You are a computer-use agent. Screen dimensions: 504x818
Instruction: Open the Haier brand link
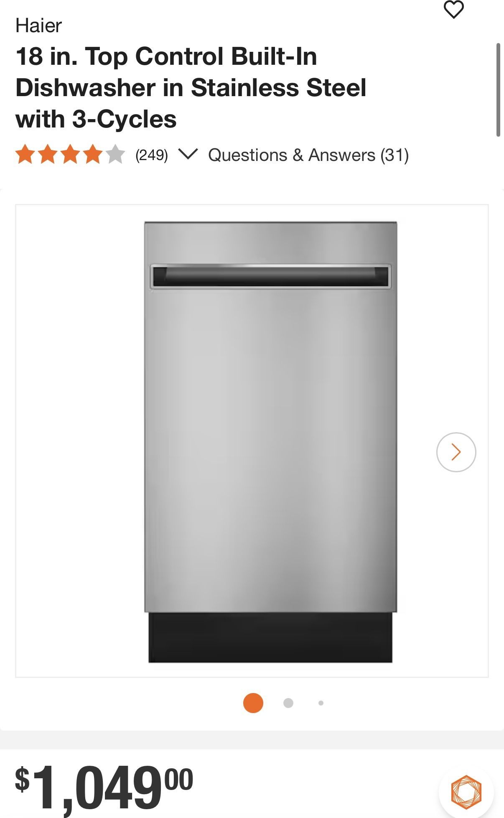pos(38,26)
